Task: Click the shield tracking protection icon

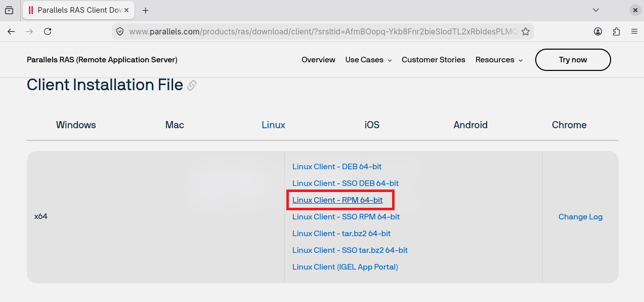Action: 120,31
